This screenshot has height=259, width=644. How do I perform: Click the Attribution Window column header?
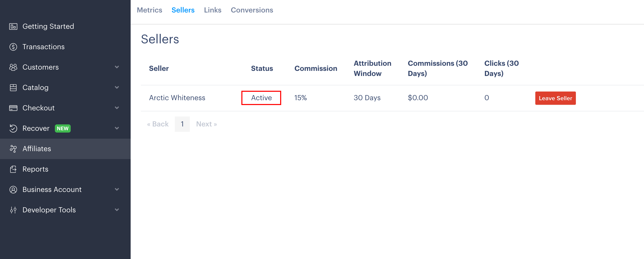click(x=373, y=68)
